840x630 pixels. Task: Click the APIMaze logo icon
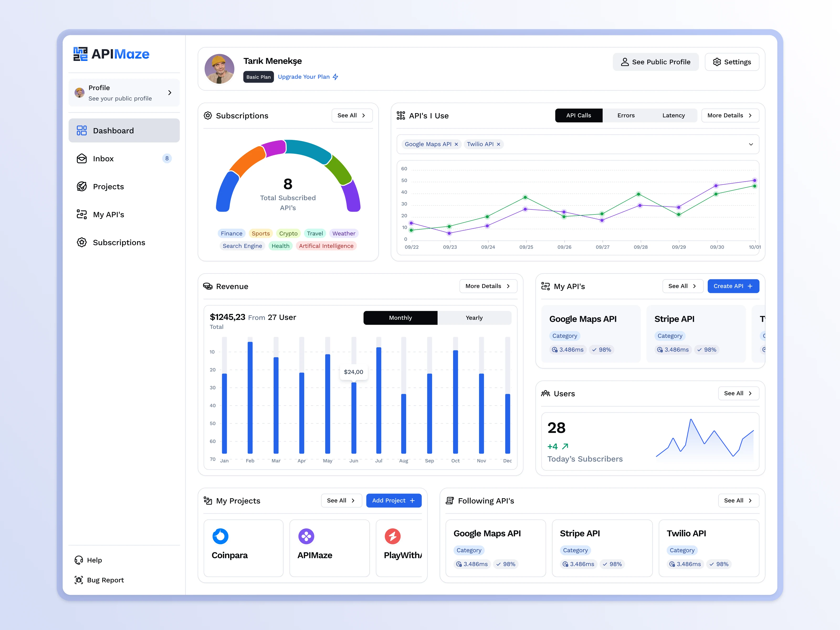click(x=80, y=54)
